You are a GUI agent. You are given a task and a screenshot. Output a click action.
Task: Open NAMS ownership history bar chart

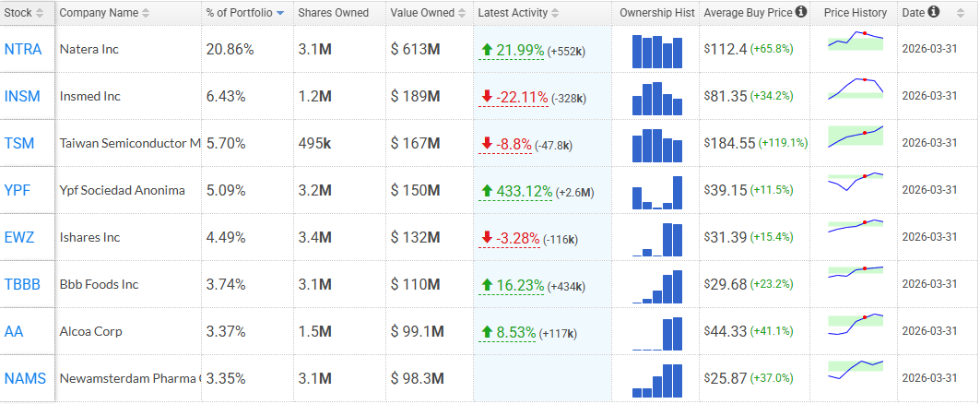657,380
